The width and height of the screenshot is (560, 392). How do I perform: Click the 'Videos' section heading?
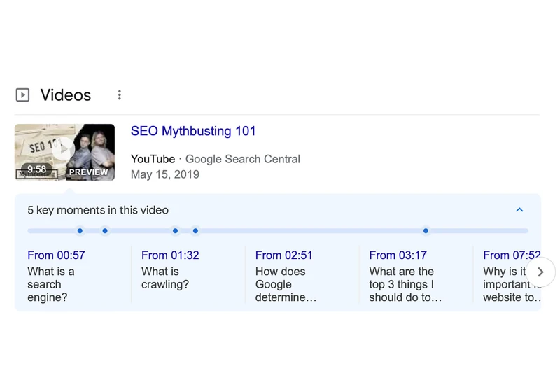(66, 95)
